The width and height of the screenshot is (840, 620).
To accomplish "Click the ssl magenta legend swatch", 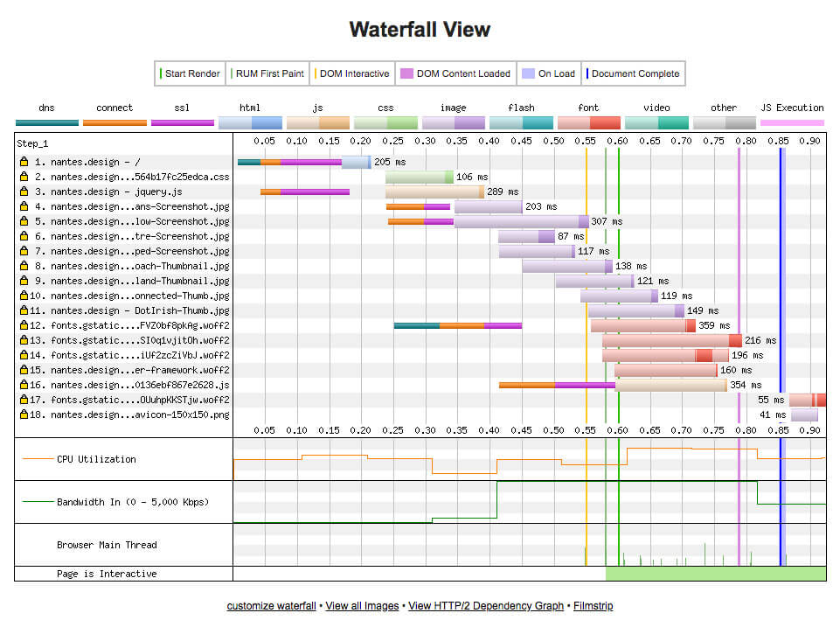I will click(182, 122).
